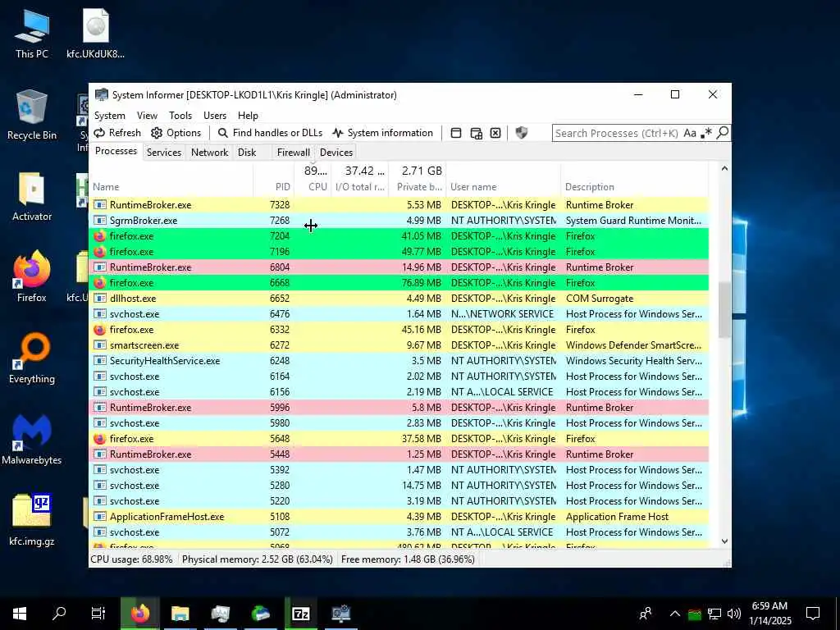Open the View menu
840x630 pixels.
147,115
